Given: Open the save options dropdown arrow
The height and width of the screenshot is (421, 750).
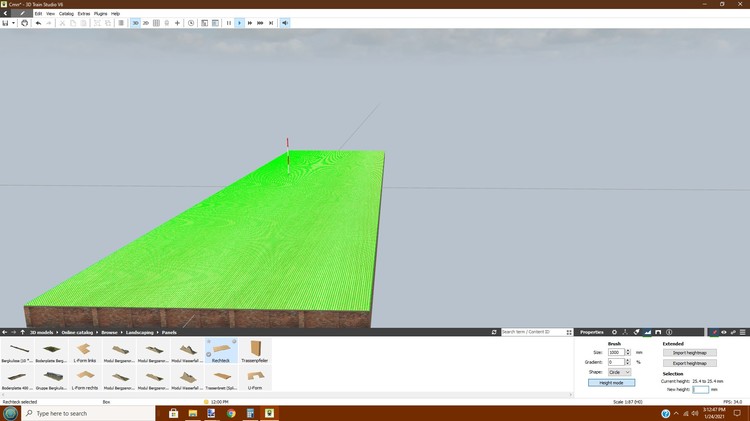Looking at the screenshot, I should pyautogui.click(x=13, y=23).
